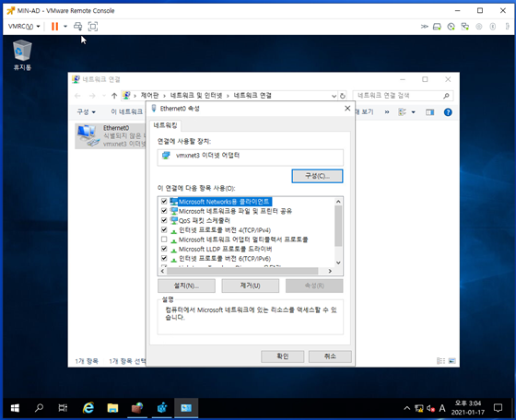Uncheck Microsoft Networks용 클라이언트 checkbox
Screen dimensions: 516x420
(164, 201)
